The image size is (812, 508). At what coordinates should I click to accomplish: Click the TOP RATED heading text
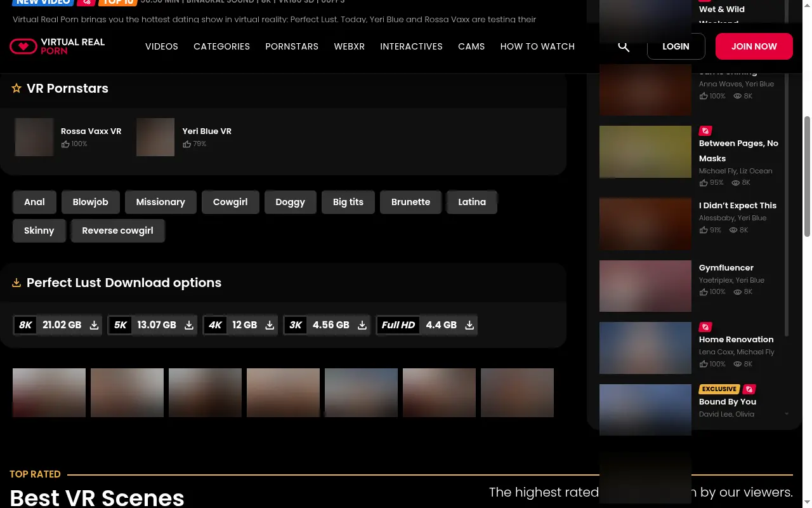[x=35, y=474]
